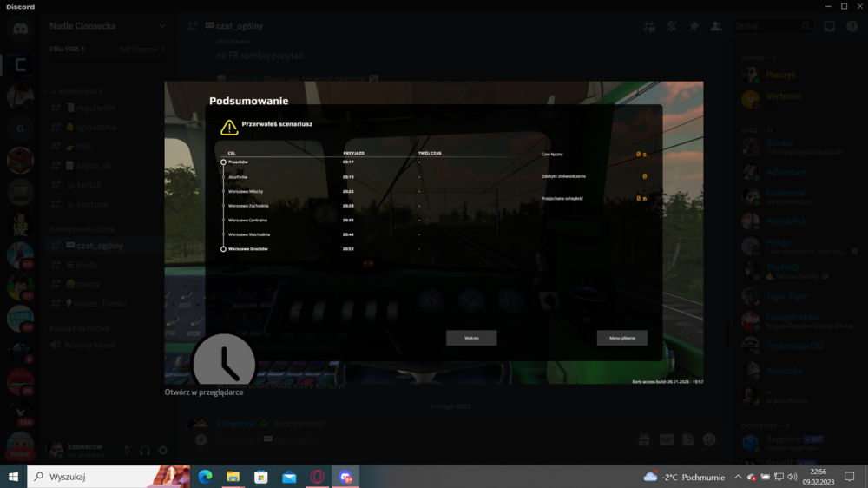
Task: Click the volume speaker tray icon
Action: pos(792,477)
